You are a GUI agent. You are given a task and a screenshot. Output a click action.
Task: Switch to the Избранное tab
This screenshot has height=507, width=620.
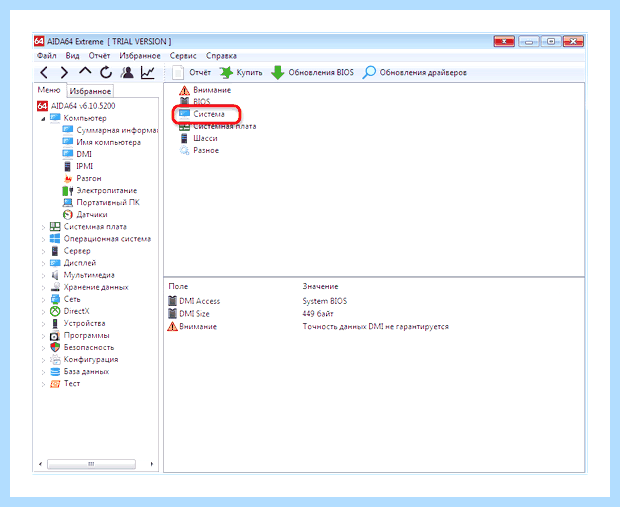[x=90, y=91]
